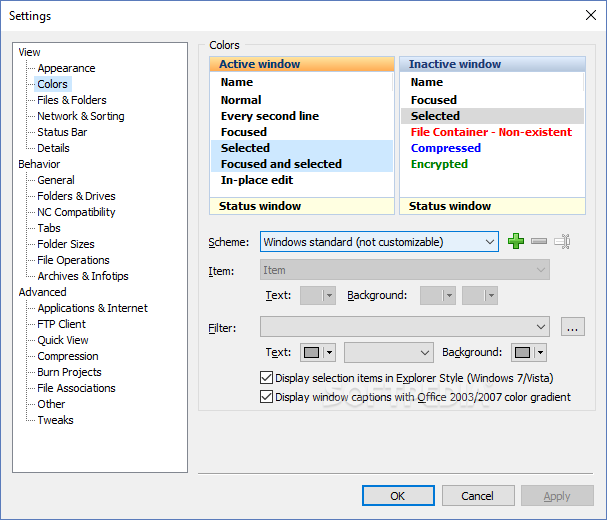Select Details under View
Screen dimensions: 607x520
(x=53, y=148)
